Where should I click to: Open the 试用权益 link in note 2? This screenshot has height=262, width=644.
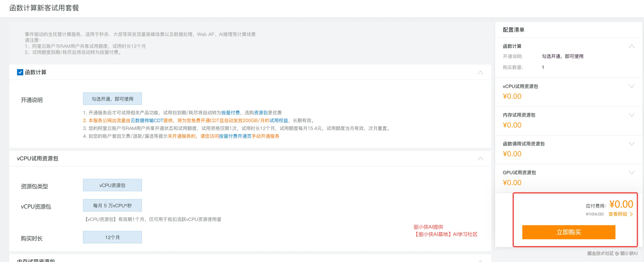[x=279, y=121]
